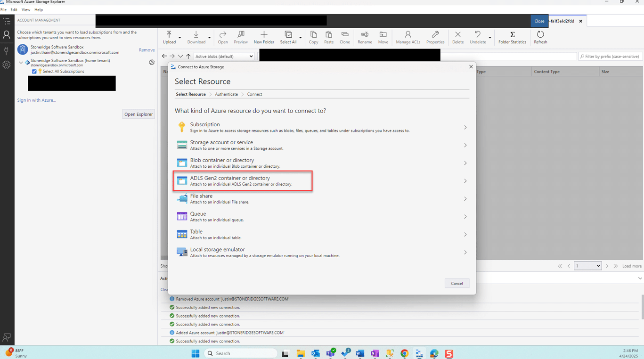Open the Edit menu
The image size is (644, 359).
(x=14, y=9)
